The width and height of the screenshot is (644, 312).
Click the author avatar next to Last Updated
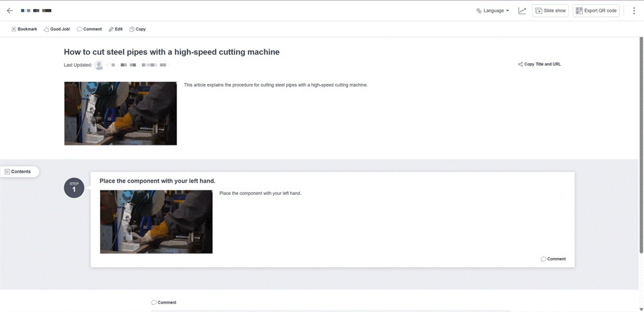(x=99, y=65)
